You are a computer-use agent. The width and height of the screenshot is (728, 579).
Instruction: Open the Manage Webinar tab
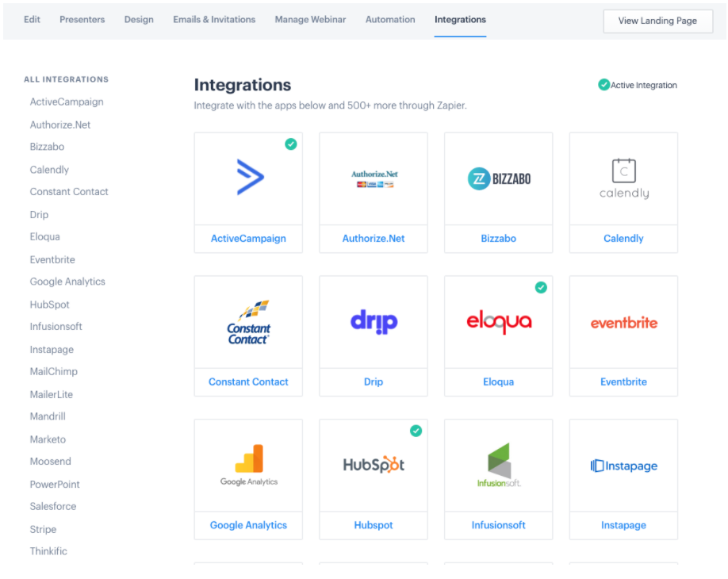pos(310,20)
